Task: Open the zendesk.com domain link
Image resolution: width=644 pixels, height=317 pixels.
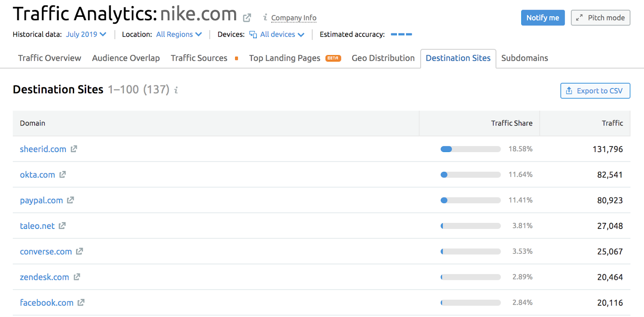Action: [x=45, y=277]
